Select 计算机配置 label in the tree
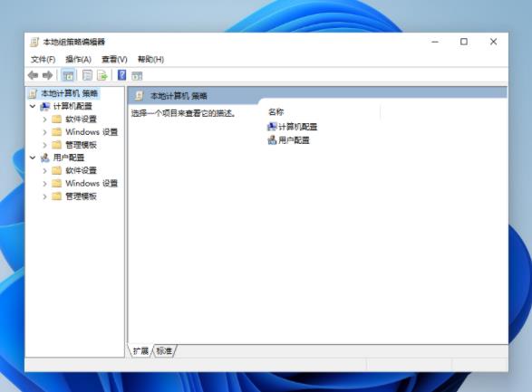 pyautogui.click(x=73, y=107)
